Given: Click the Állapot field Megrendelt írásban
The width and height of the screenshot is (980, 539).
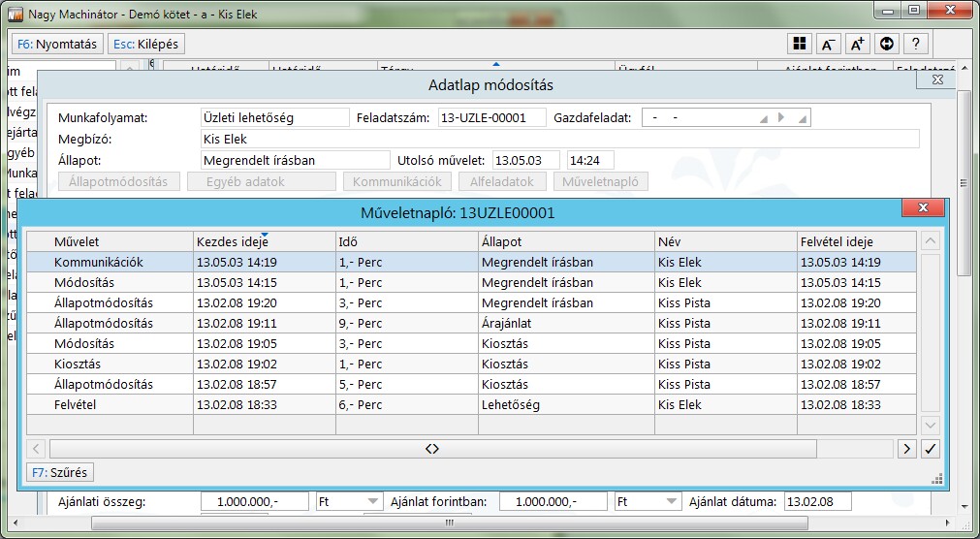Looking at the screenshot, I should 295,160.
